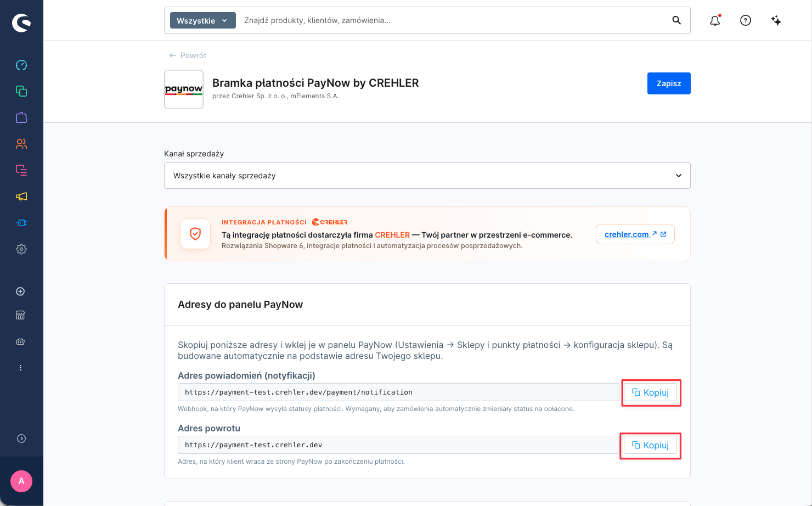This screenshot has width=812, height=506.
Task: Copy the return address with Kopiuj
Action: tap(651, 445)
